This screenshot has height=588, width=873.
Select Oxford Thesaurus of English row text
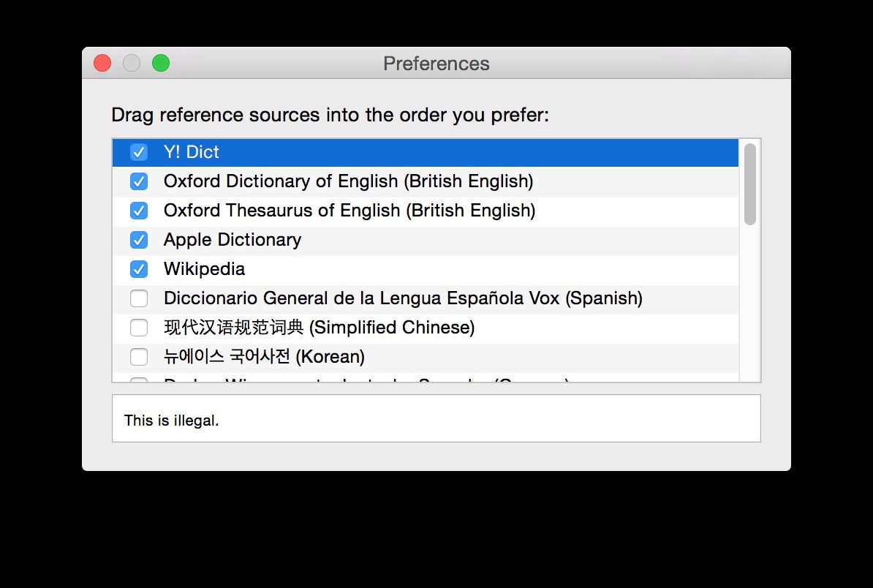point(349,211)
